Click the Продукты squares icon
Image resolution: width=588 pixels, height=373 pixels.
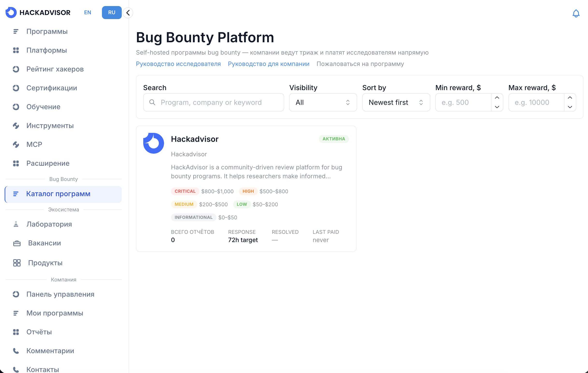pyautogui.click(x=17, y=263)
